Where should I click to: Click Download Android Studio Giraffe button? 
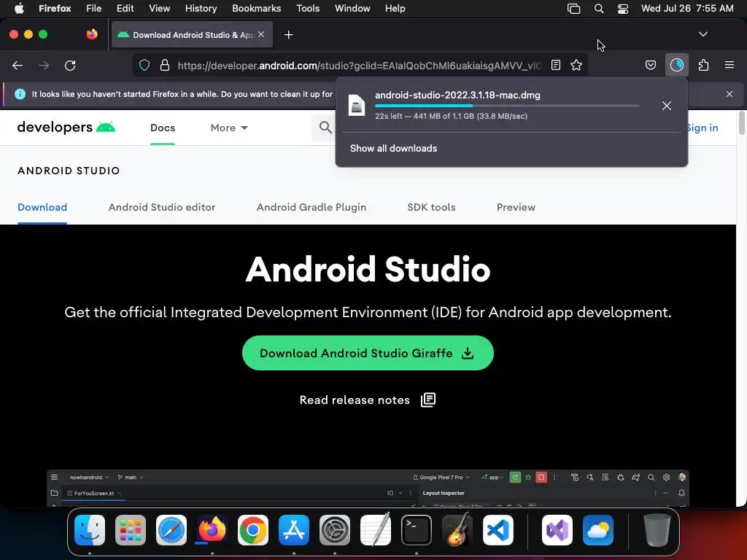click(x=368, y=353)
